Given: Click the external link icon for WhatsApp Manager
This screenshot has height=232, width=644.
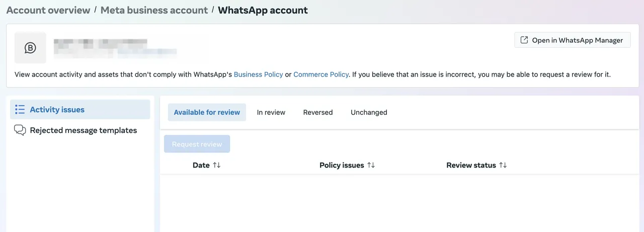Looking at the screenshot, I should click(x=524, y=40).
